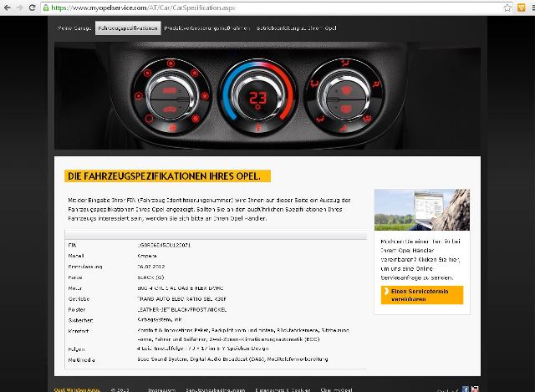Open the Facebook icon in footer
The image size is (535, 392).
466,389
